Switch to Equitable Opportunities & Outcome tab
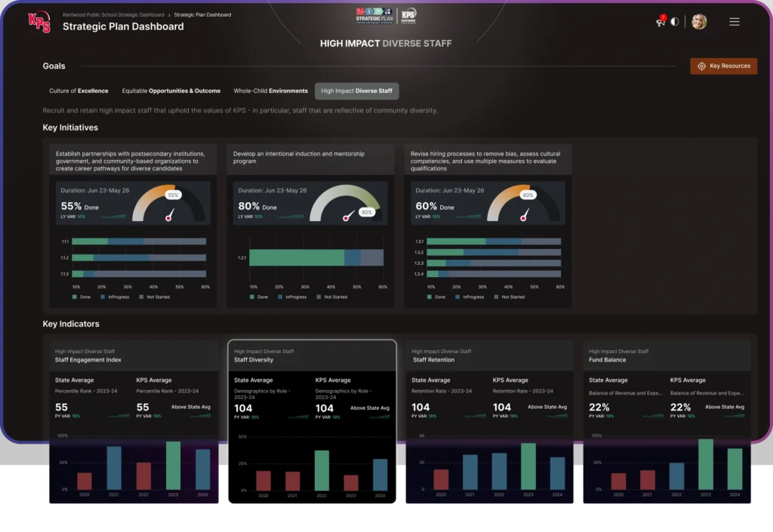Viewport: 773px width, 532px height. point(171,91)
